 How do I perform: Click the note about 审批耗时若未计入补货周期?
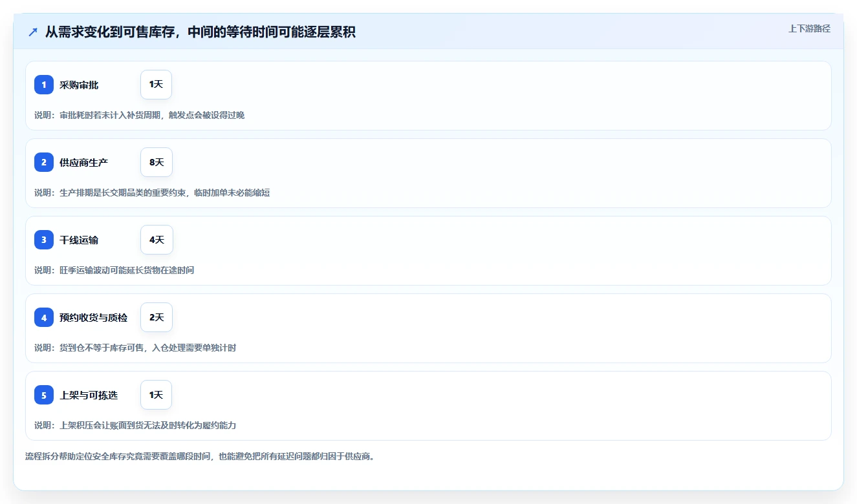(x=139, y=115)
